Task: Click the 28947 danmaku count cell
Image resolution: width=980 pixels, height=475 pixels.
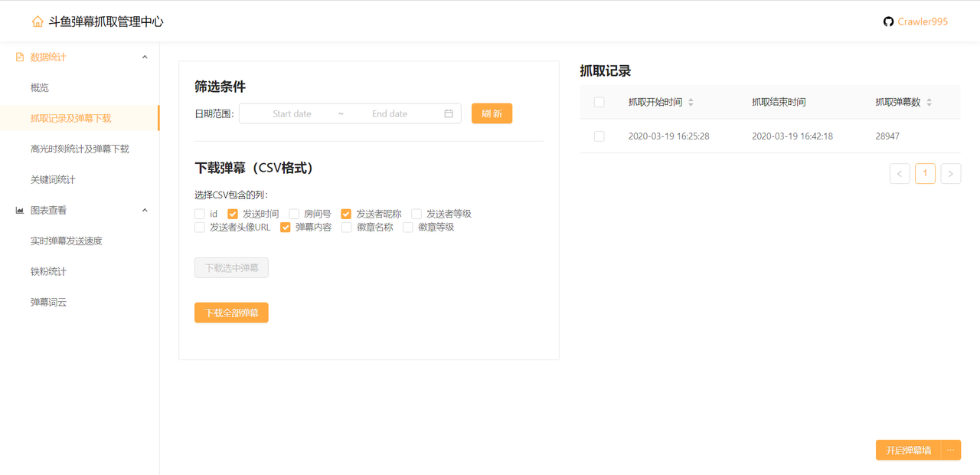Action: pos(887,136)
